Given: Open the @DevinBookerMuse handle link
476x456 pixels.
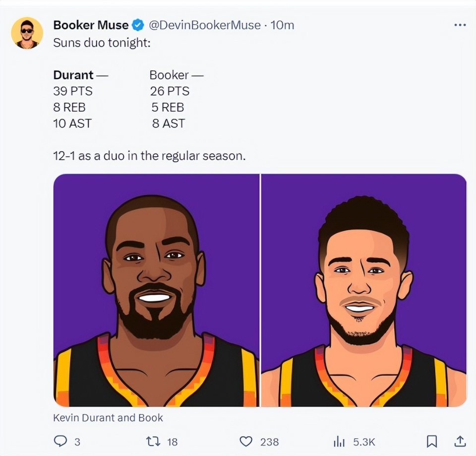Looking at the screenshot, I should (x=204, y=25).
